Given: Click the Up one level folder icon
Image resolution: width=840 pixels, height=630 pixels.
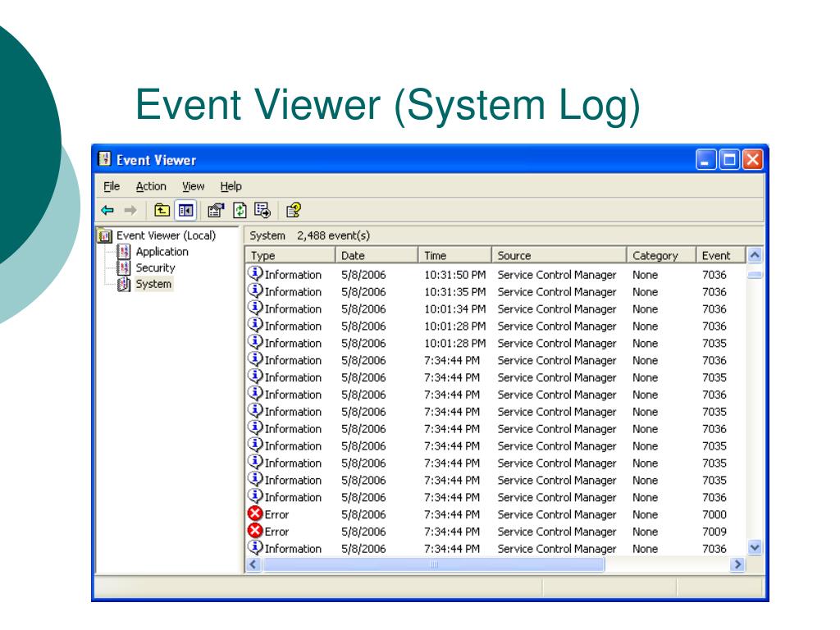Looking at the screenshot, I should pyautogui.click(x=162, y=210).
